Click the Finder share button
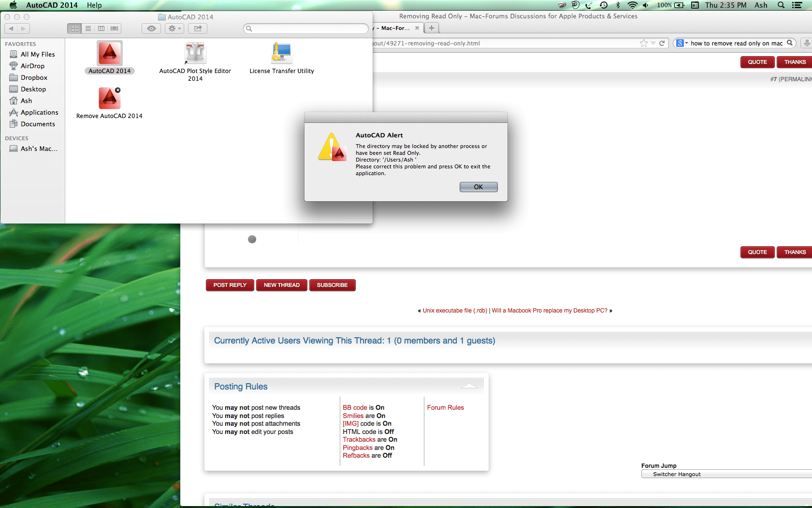Screen dimensions: 812x508 198,29
